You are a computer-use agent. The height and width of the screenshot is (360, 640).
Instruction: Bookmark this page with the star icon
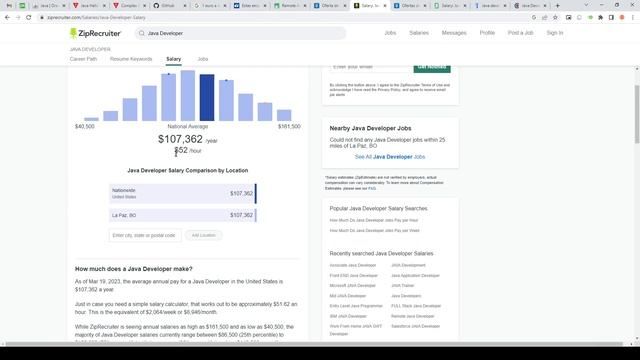pyautogui.click(x=555, y=18)
